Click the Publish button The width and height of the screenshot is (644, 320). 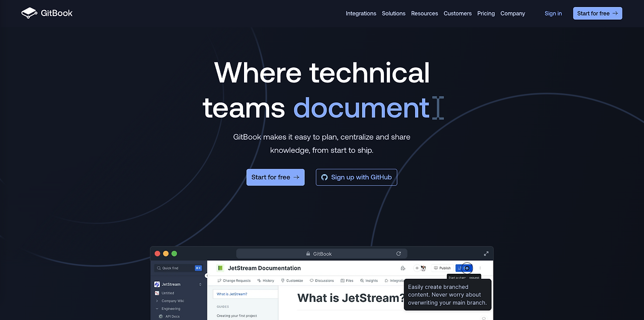(x=442, y=268)
